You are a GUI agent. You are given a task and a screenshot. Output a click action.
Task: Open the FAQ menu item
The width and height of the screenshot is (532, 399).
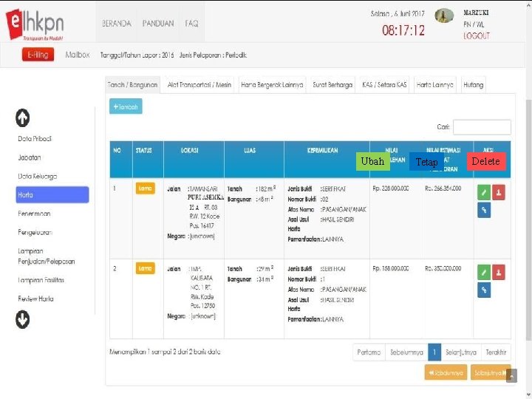tap(191, 24)
